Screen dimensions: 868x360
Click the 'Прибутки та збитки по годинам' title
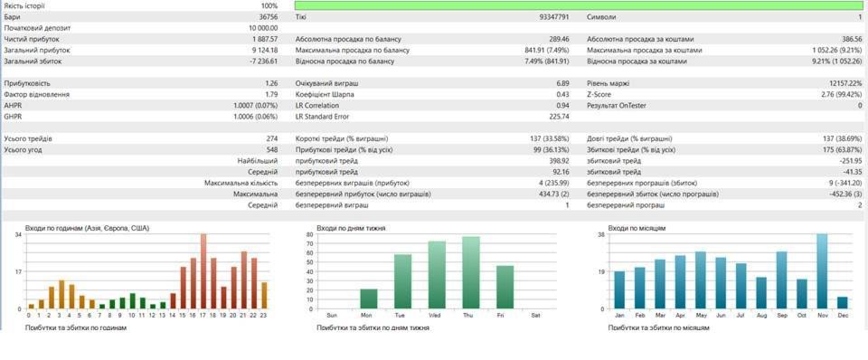point(76,327)
